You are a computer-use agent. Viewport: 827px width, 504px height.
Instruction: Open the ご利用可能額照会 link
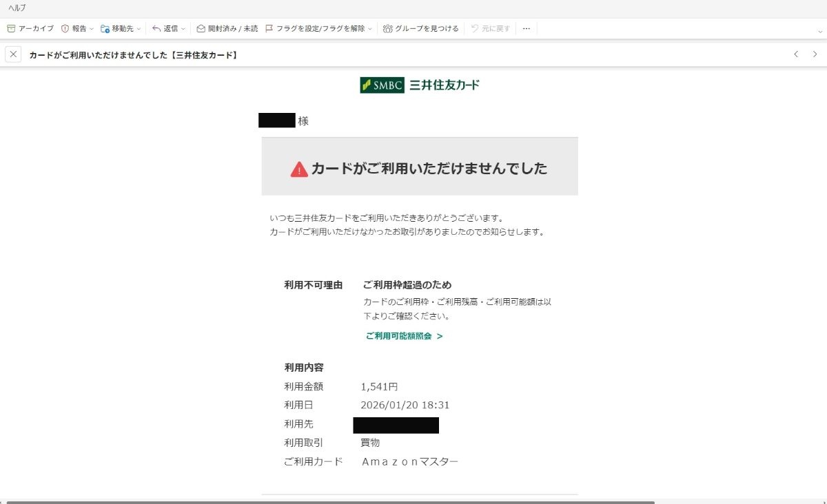point(404,336)
